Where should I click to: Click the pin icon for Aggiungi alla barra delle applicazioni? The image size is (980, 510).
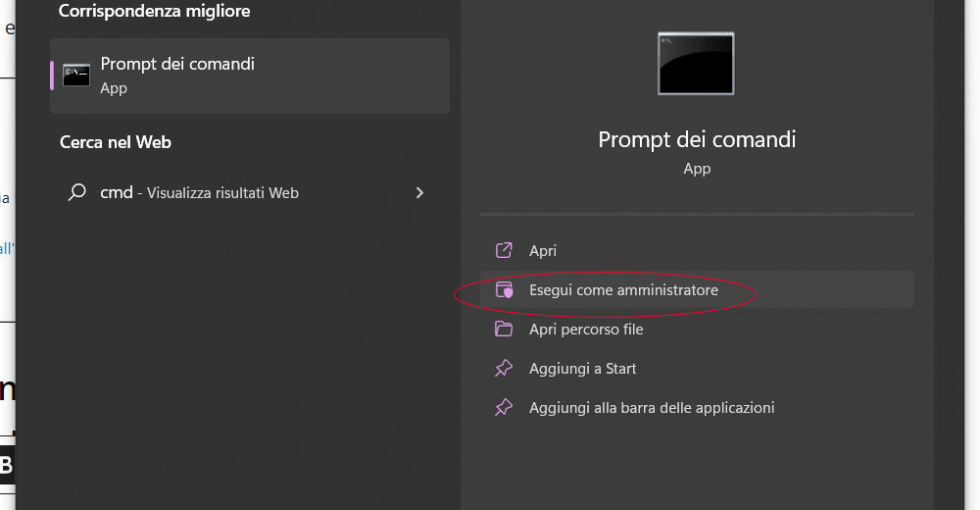[504, 407]
